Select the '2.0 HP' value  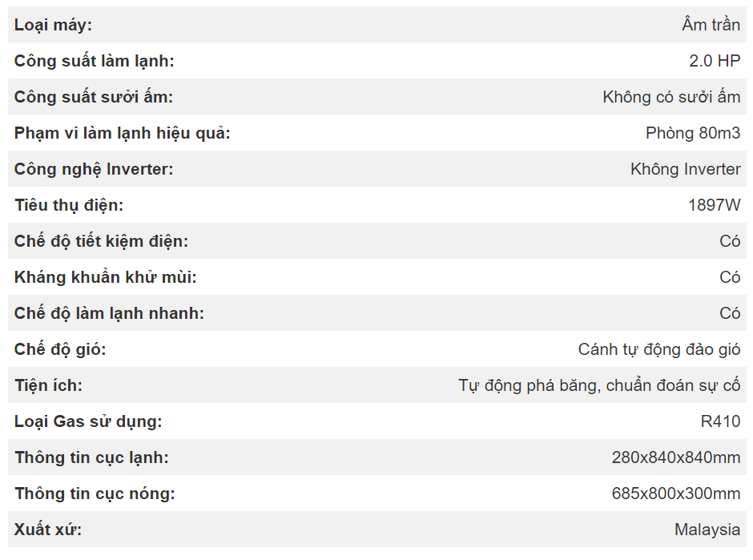click(x=715, y=61)
